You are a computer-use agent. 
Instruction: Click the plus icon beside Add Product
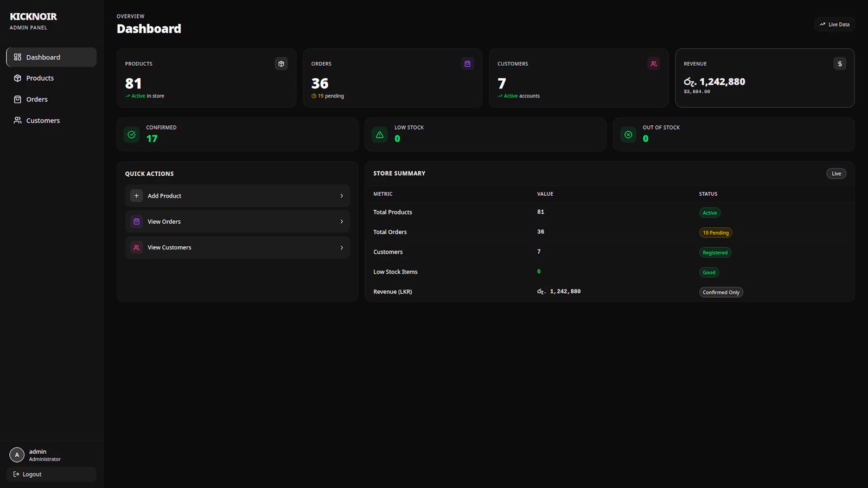click(137, 196)
